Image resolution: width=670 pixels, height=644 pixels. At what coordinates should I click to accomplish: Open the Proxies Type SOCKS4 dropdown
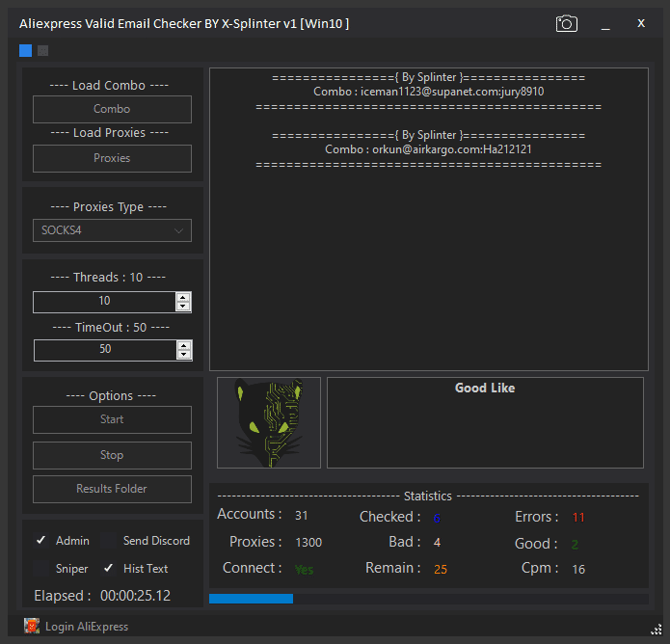[112, 230]
